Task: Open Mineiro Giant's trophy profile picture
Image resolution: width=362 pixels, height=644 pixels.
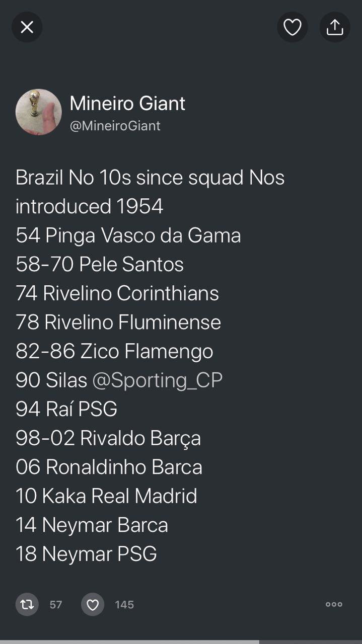Action: point(39,112)
